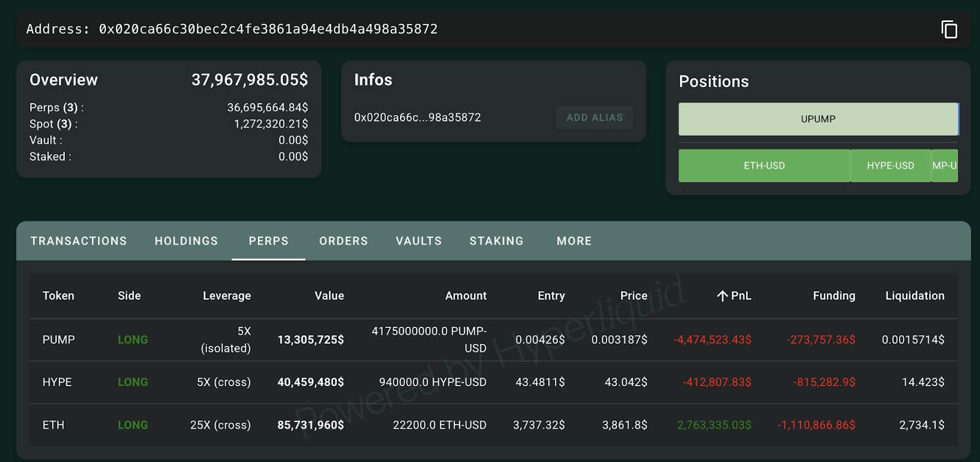Open the HYPE token row
The image size is (980, 462).
tap(57, 382)
